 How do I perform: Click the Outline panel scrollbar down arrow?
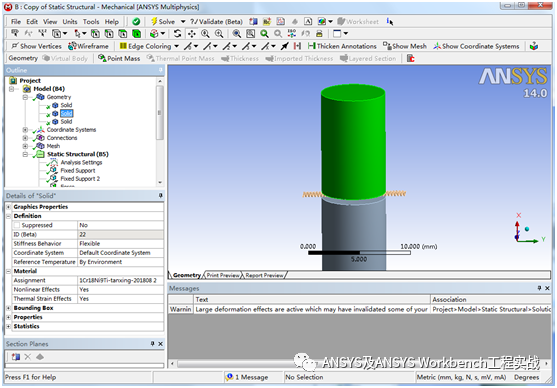click(160, 182)
